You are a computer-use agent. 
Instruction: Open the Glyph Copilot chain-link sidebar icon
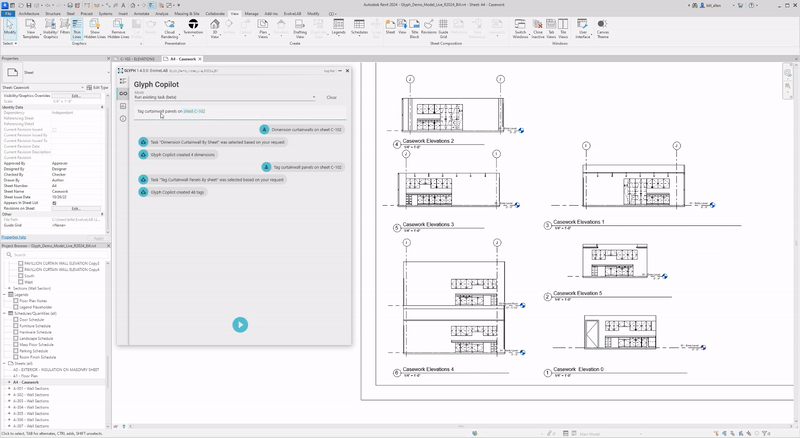123,93
